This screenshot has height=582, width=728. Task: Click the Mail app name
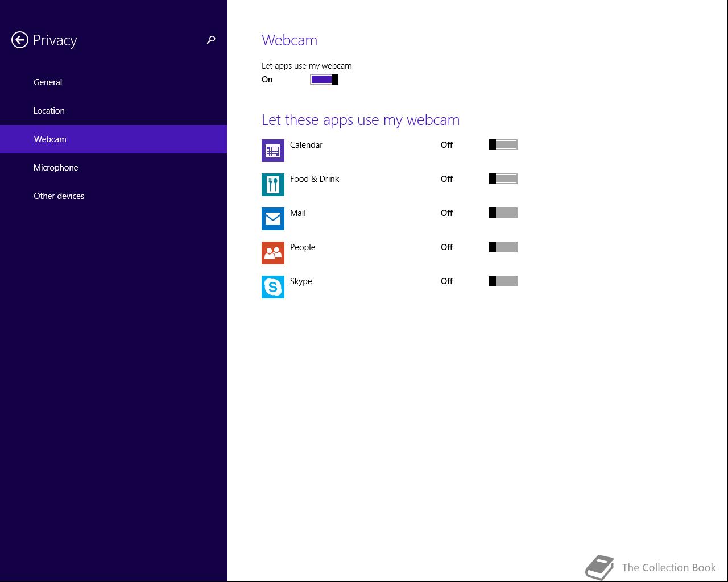(298, 213)
